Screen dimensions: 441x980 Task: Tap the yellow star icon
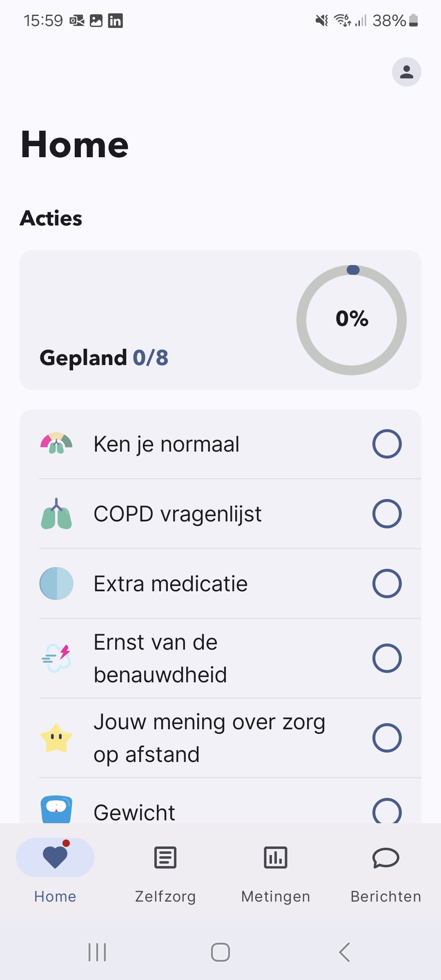(56, 738)
